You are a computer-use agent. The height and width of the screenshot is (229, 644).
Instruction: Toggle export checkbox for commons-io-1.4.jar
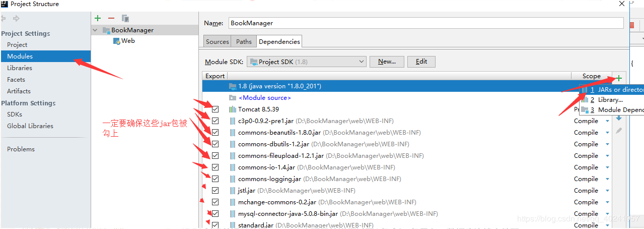(x=216, y=167)
